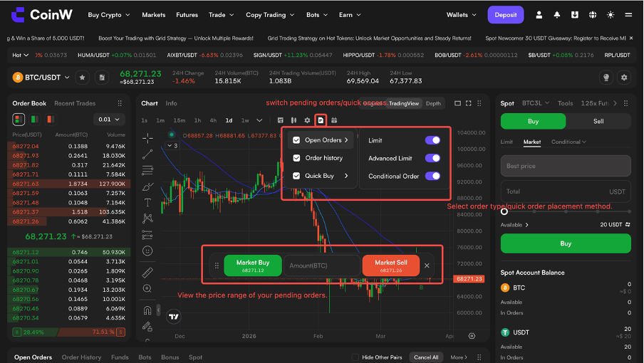Screen dimensions: 644x363
Task: Expand the Earn dropdown menu
Action: coord(350,15)
